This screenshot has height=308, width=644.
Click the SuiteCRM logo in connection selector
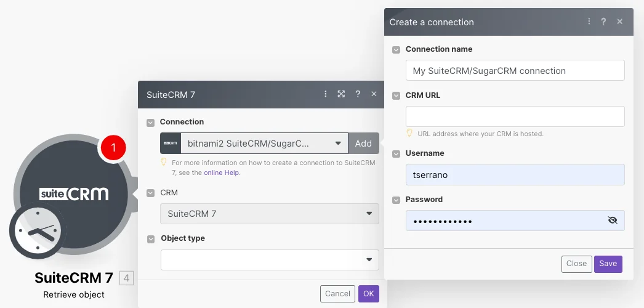pyautogui.click(x=171, y=143)
